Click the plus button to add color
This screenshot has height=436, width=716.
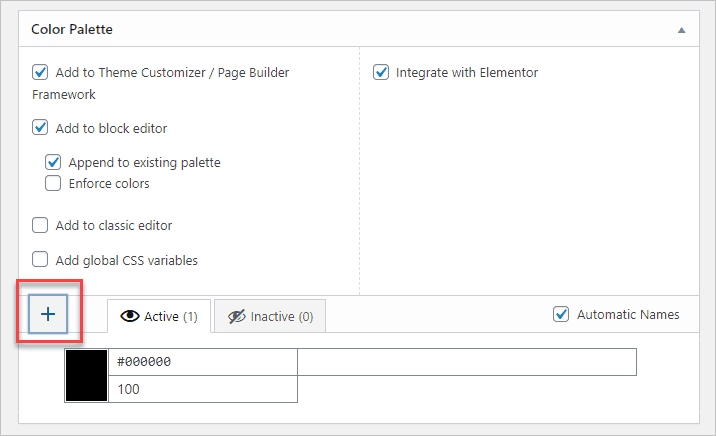48,314
